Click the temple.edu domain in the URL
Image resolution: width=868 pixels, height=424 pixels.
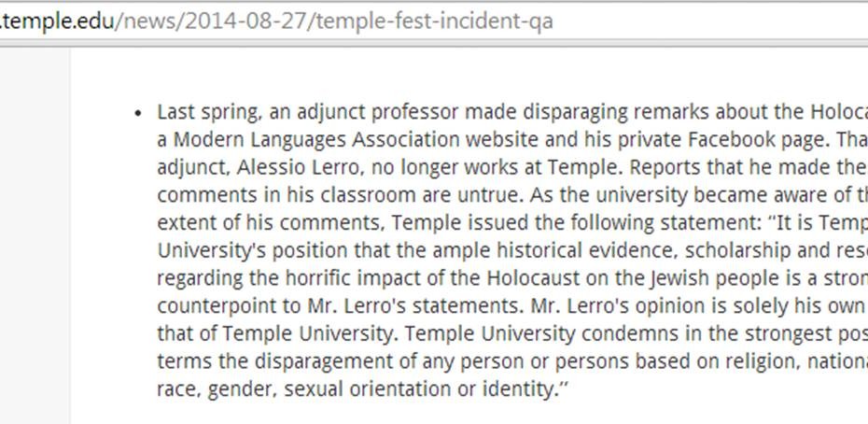pyautogui.click(x=58, y=22)
